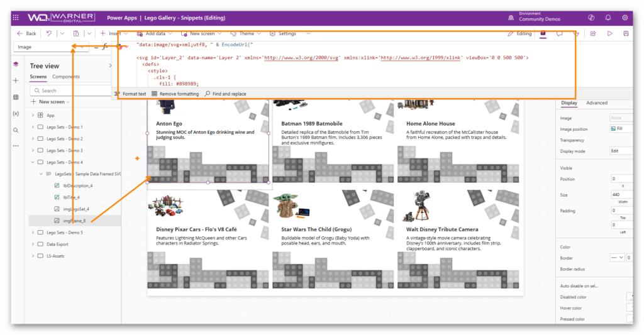
Task: Open the undo dropdown arrow
Action: [x=62, y=34]
